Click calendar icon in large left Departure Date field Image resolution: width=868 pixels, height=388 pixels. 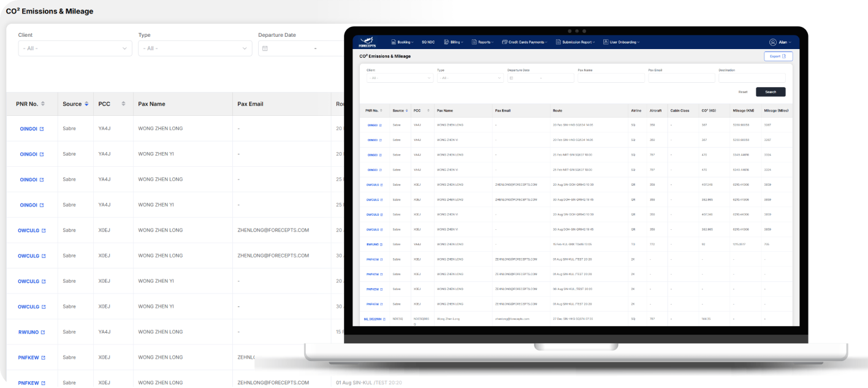click(265, 48)
